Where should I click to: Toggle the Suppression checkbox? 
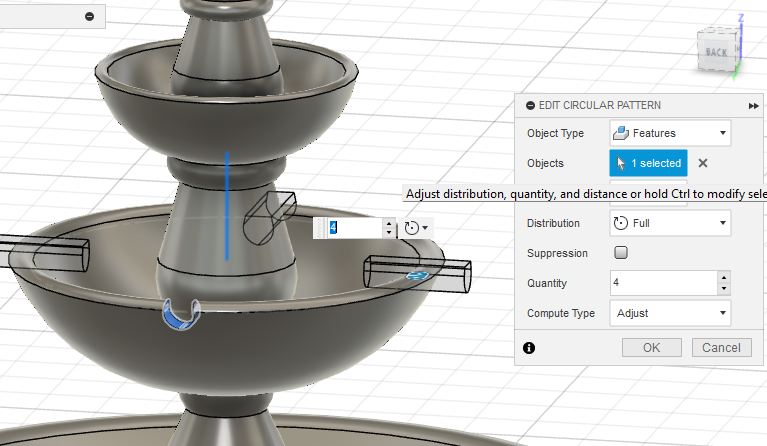(621, 253)
